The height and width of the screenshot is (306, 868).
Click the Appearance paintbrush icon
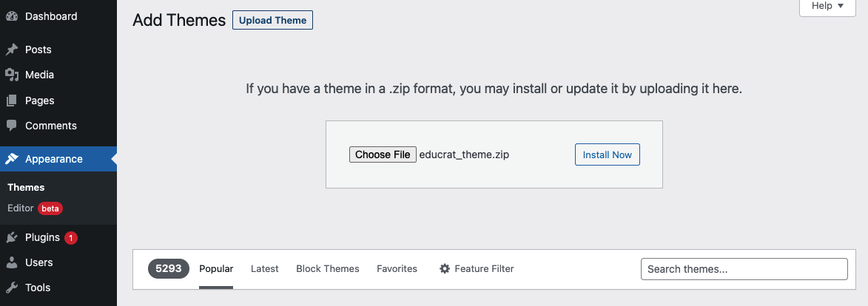(12, 159)
